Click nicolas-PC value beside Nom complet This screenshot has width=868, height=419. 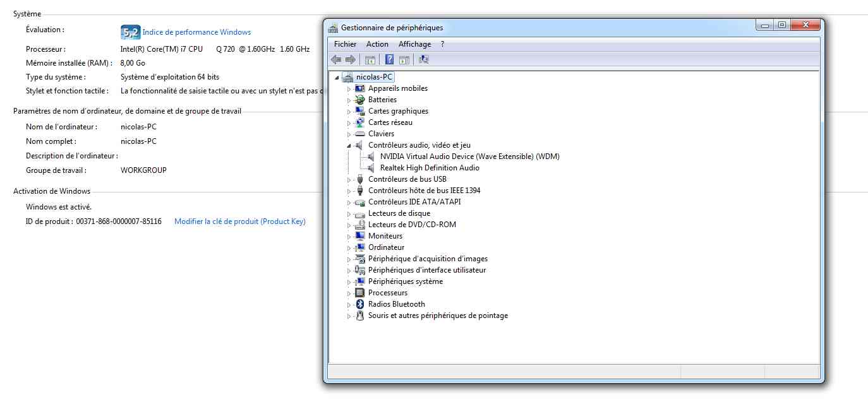pos(138,141)
